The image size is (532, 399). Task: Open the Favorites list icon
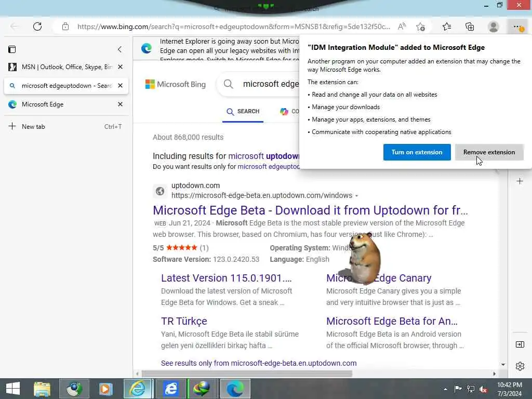click(x=447, y=26)
